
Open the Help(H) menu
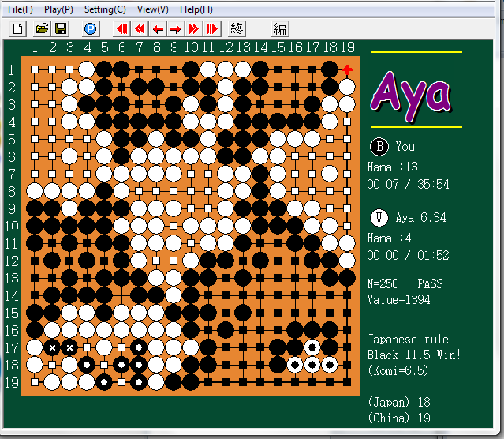(x=196, y=9)
